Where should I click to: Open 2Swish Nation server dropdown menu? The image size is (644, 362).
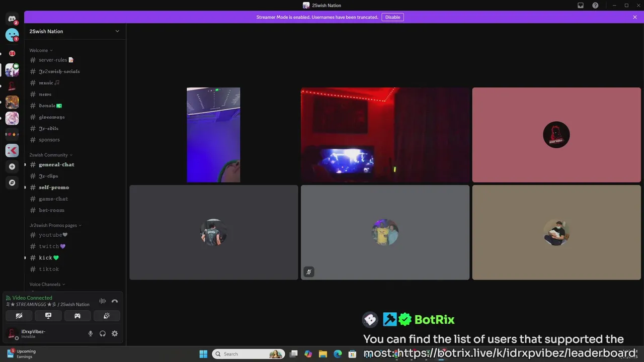point(117,31)
